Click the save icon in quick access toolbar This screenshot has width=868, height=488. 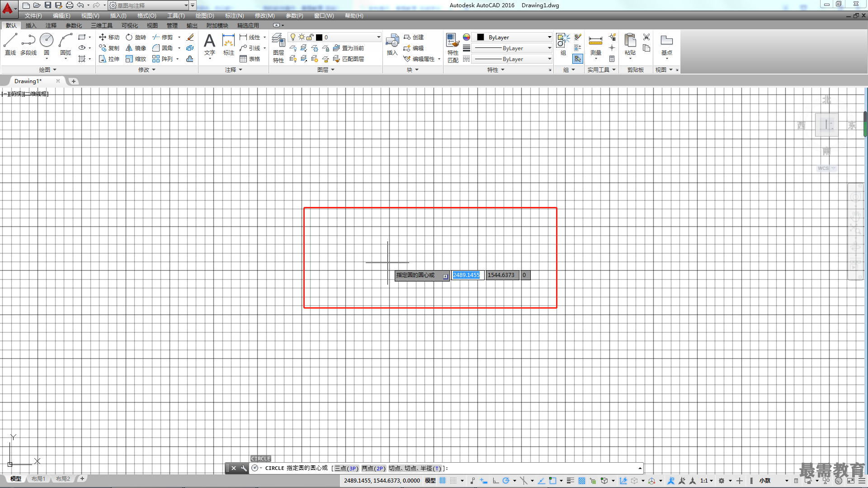pyautogui.click(x=48, y=5)
